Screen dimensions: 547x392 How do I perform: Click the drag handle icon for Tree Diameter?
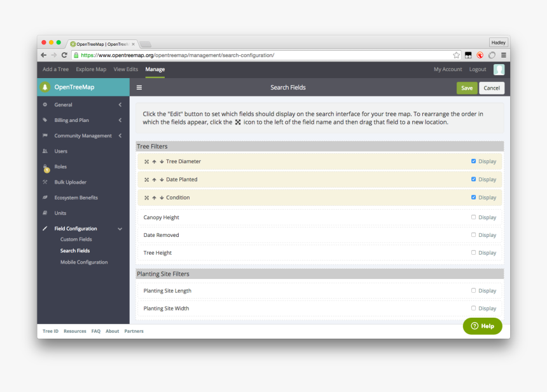tap(146, 161)
